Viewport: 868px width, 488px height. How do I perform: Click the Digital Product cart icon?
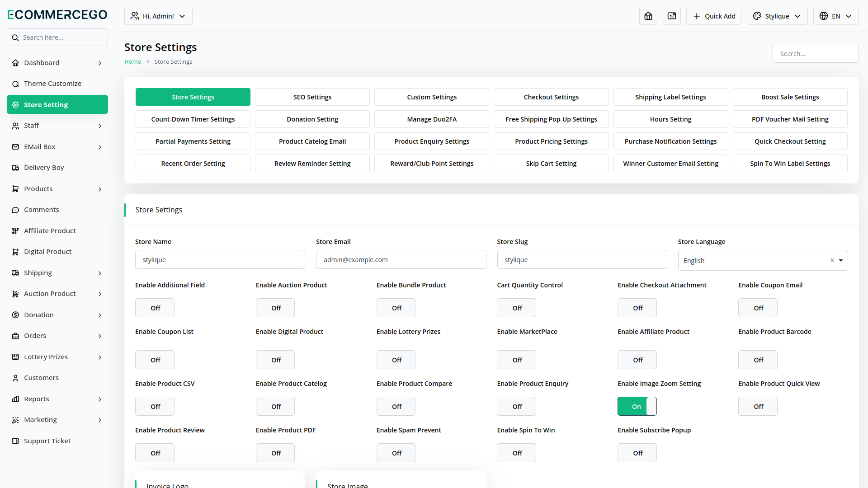click(x=15, y=252)
